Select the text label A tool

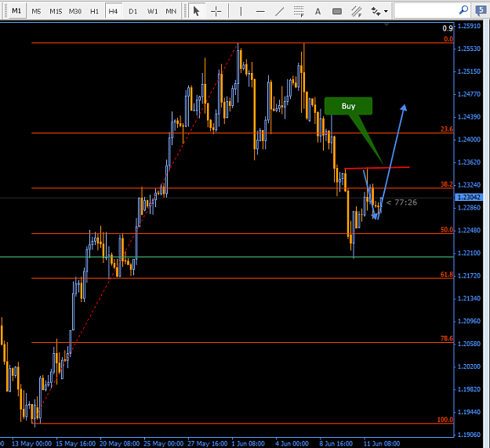click(x=318, y=12)
